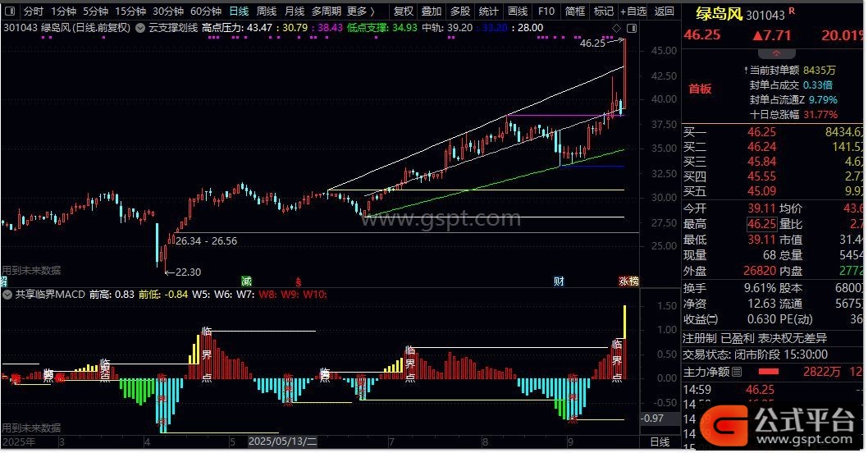Click the 减 event marker under the candles
This screenshot has height=453, width=868.
pos(246,281)
